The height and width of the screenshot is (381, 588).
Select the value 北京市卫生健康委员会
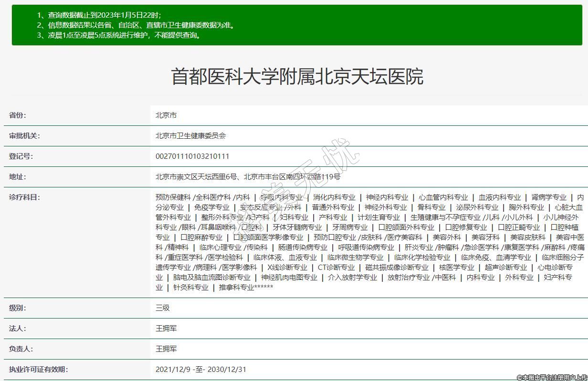point(190,136)
